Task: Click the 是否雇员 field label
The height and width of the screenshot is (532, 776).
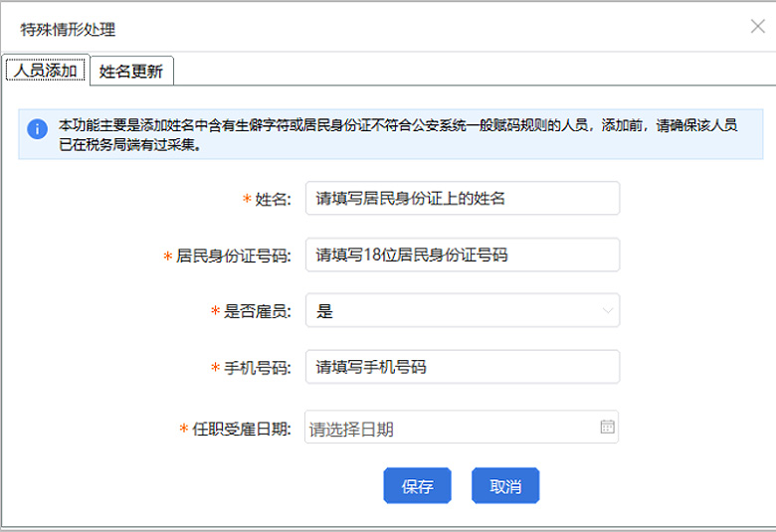Action: (x=256, y=311)
